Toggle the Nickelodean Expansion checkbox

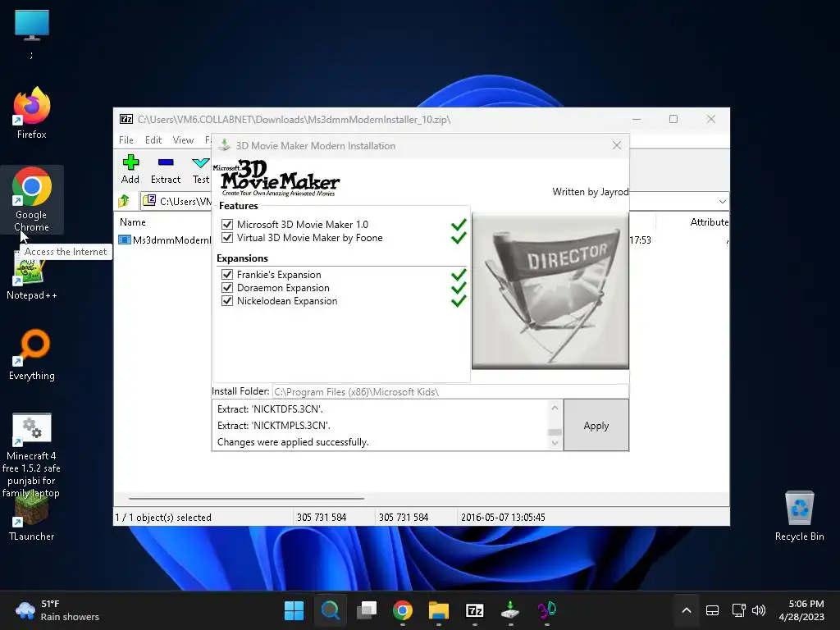227,300
